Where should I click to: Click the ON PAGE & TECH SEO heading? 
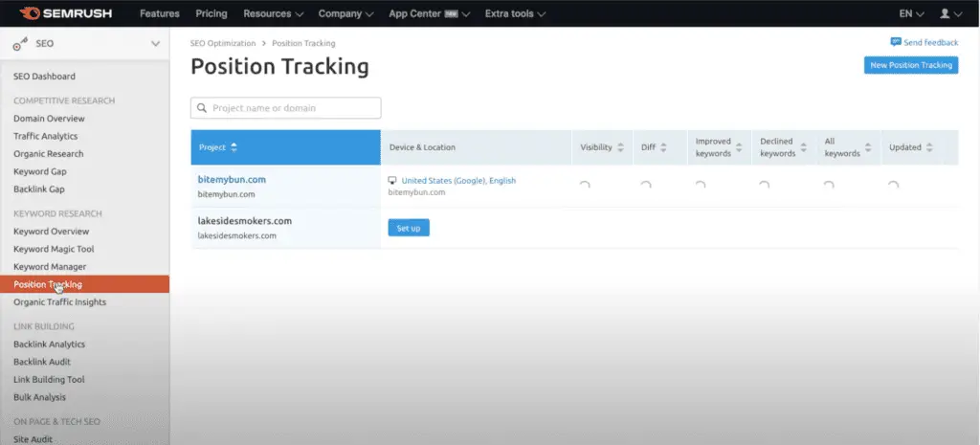click(x=56, y=421)
